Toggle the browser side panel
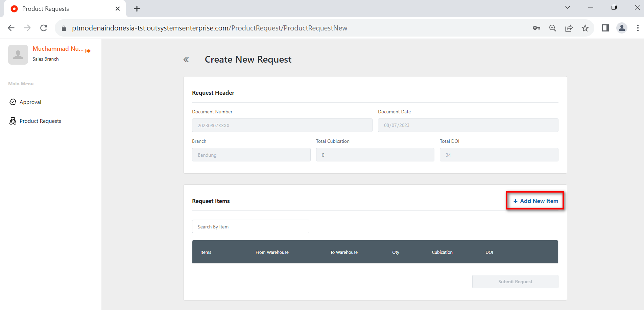The image size is (644, 310). (605, 28)
